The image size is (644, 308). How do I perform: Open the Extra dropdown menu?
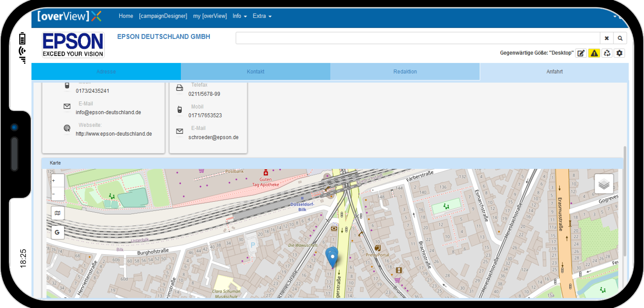(262, 16)
